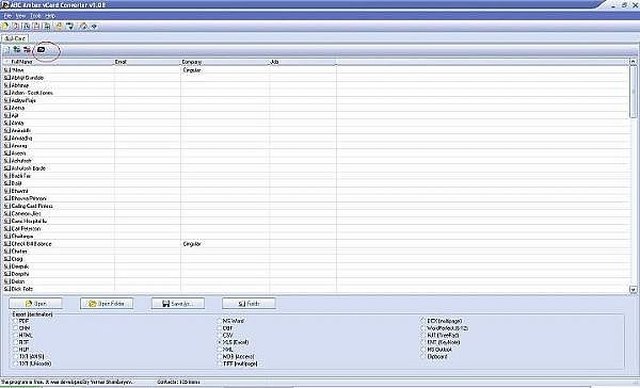Image resolution: width=640 pixels, height=388 pixels.
Task: Click the vertical scrollbar thumb of contact list
Action: 633,92
